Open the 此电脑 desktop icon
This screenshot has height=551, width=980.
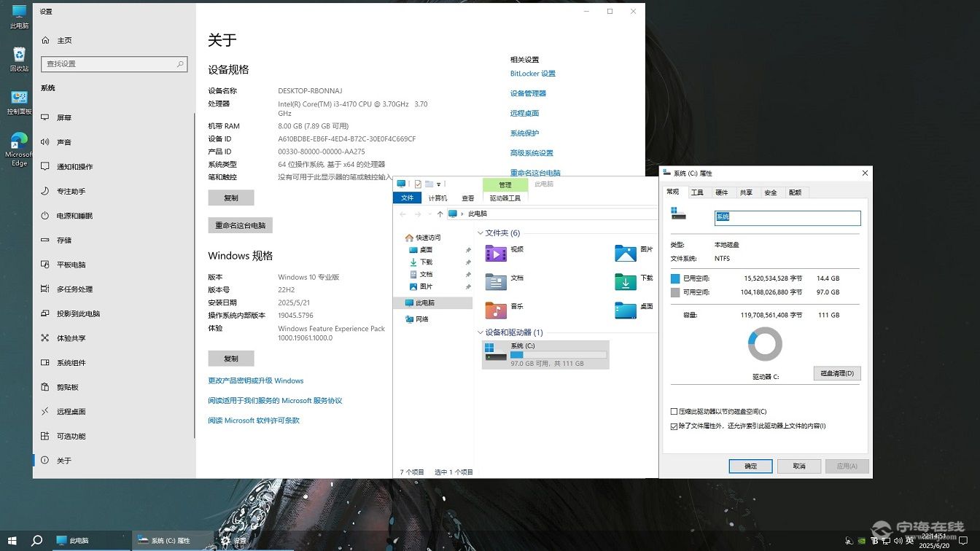pos(19,17)
